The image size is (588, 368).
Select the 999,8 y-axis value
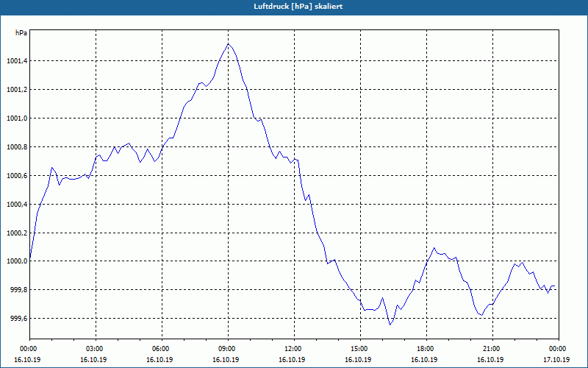coord(18,290)
